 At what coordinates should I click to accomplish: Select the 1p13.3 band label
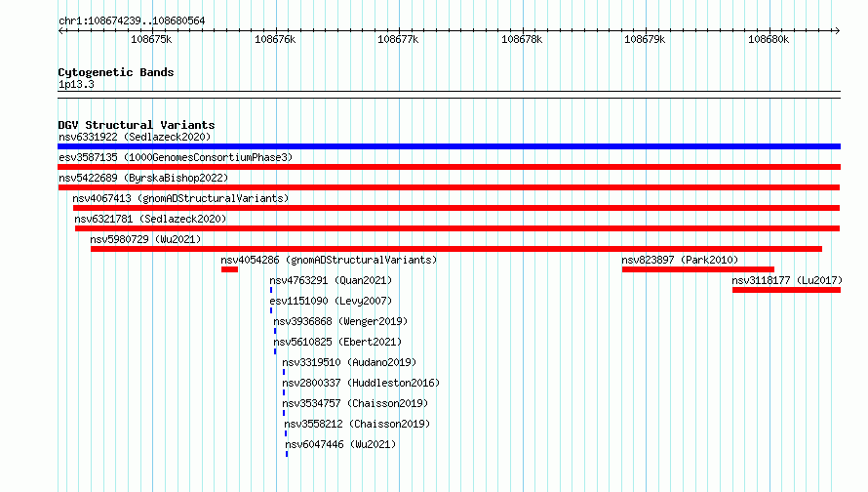coord(76,85)
